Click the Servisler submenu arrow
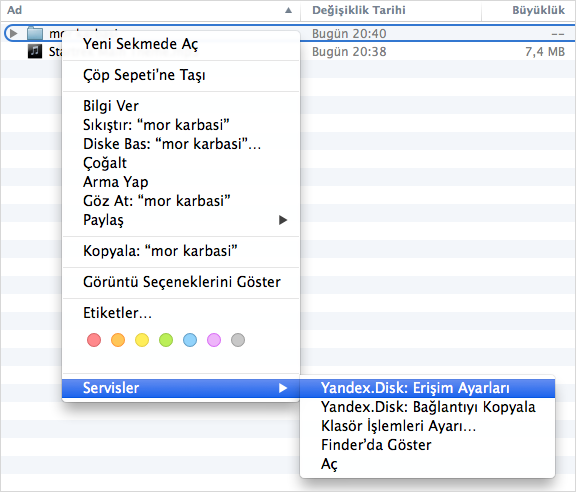The image size is (576, 492). point(282,388)
